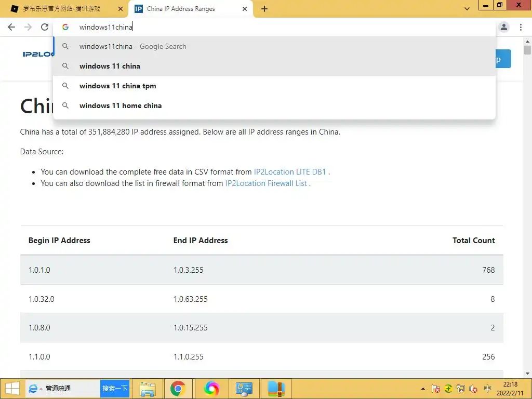
Task: Click the forward navigation arrow
Action: point(28,27)
